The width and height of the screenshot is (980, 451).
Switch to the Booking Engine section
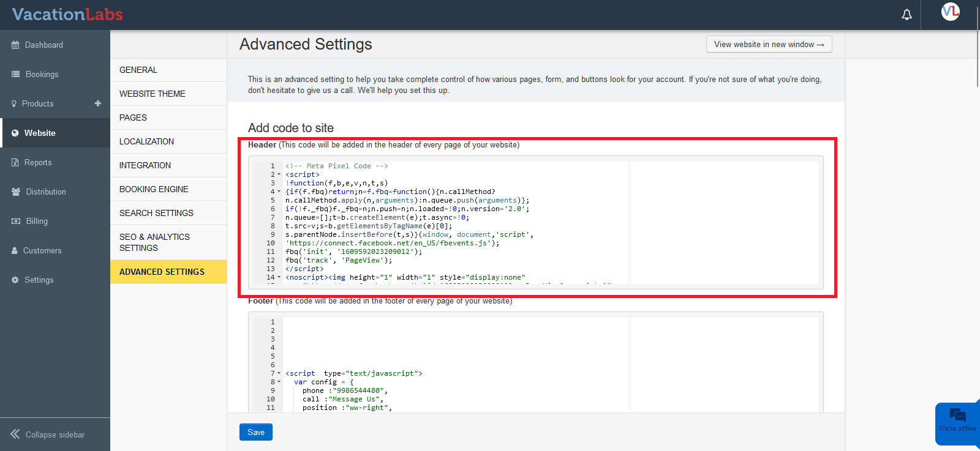coord(154,189)
